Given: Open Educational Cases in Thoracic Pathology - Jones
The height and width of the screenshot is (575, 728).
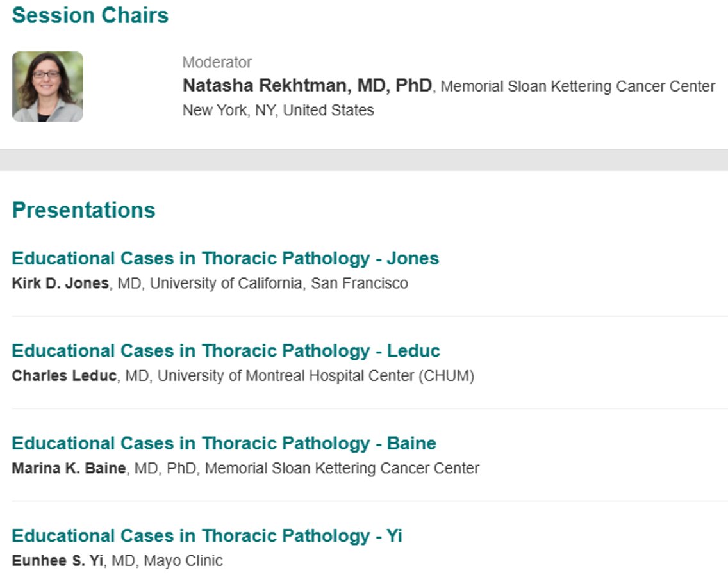Looking at the screenshot, I should 225,258.
